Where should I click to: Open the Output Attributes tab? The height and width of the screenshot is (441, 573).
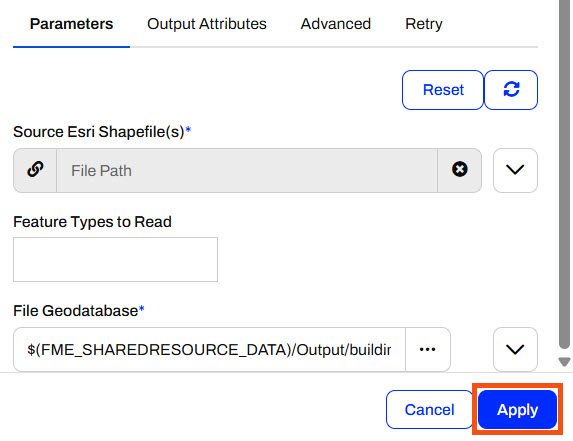[207, 24]
